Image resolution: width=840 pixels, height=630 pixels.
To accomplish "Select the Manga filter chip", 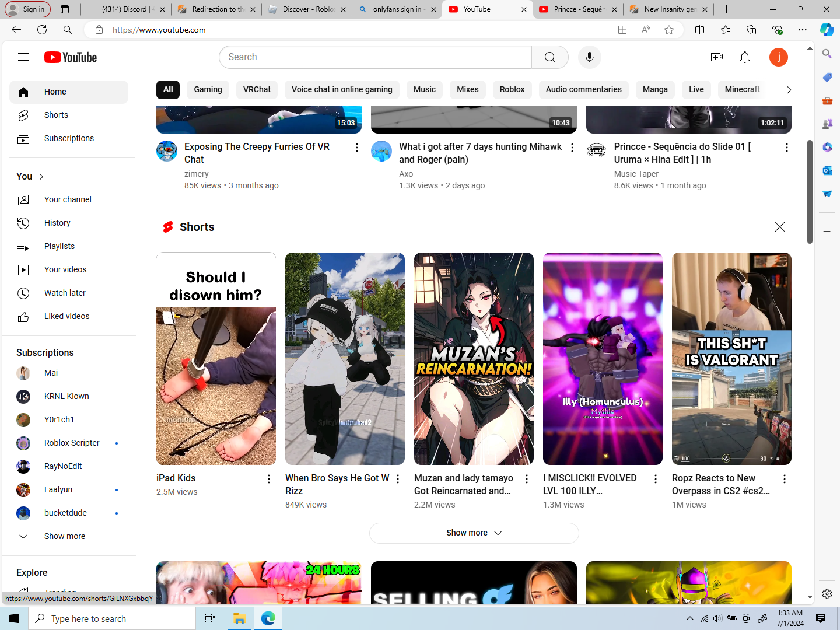I will coord(655,89).
